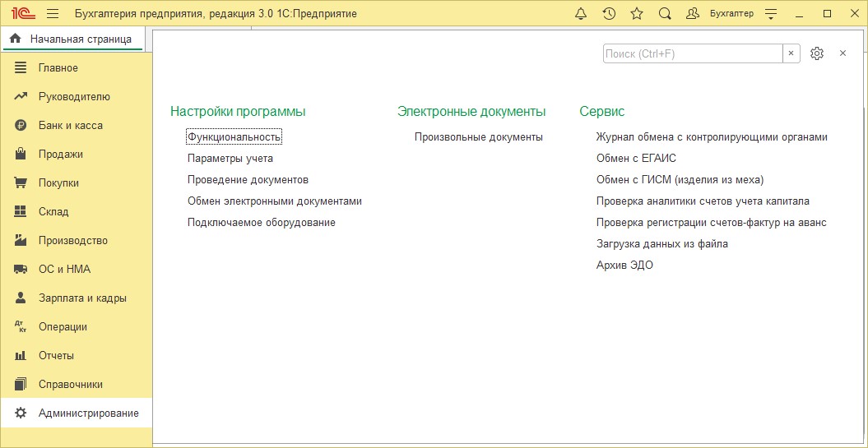This screenshot has height=448, width=868.
Task: Open the Продажи section
Action: point(61,155)
